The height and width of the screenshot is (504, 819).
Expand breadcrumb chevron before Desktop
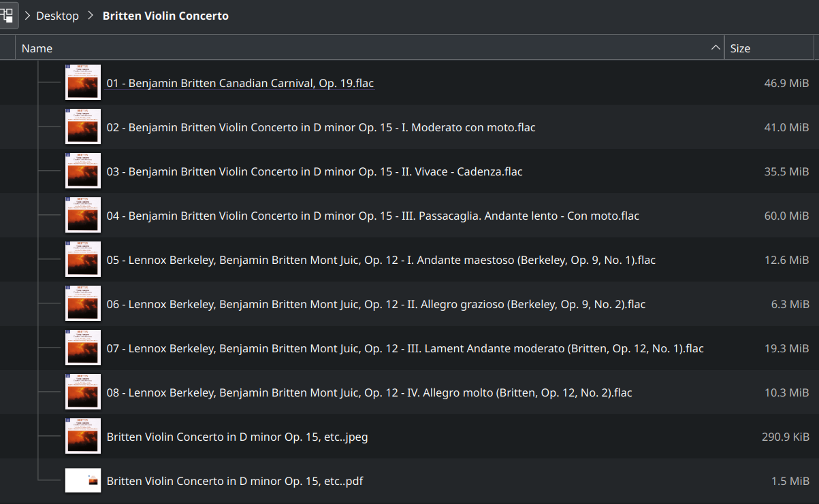pyautogui.click(x=27, y=16)
